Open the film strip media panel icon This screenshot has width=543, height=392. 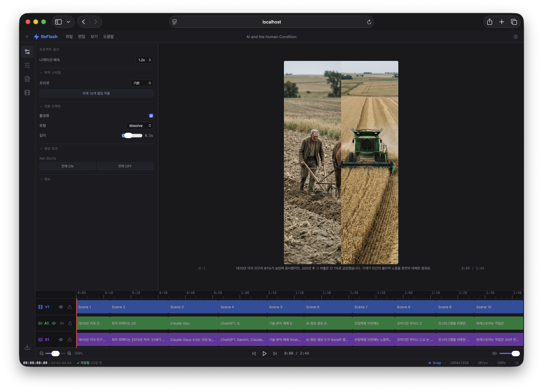click(x=27, y=93)
